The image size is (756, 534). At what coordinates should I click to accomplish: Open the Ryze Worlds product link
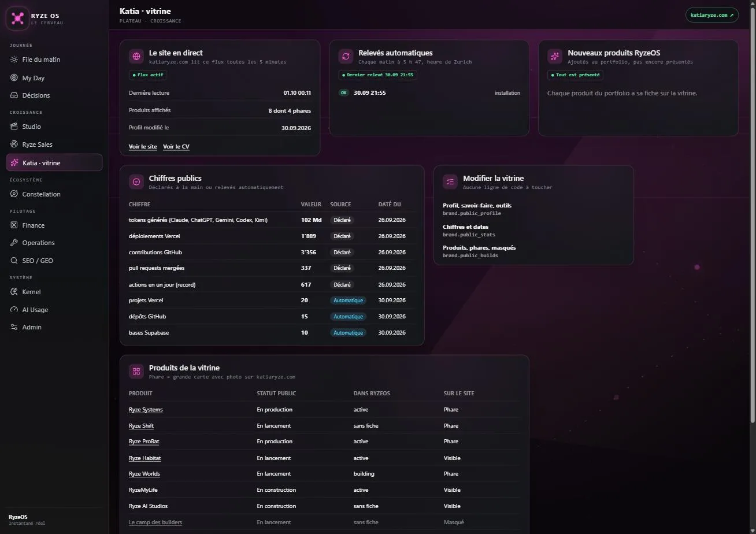point(144,474)
